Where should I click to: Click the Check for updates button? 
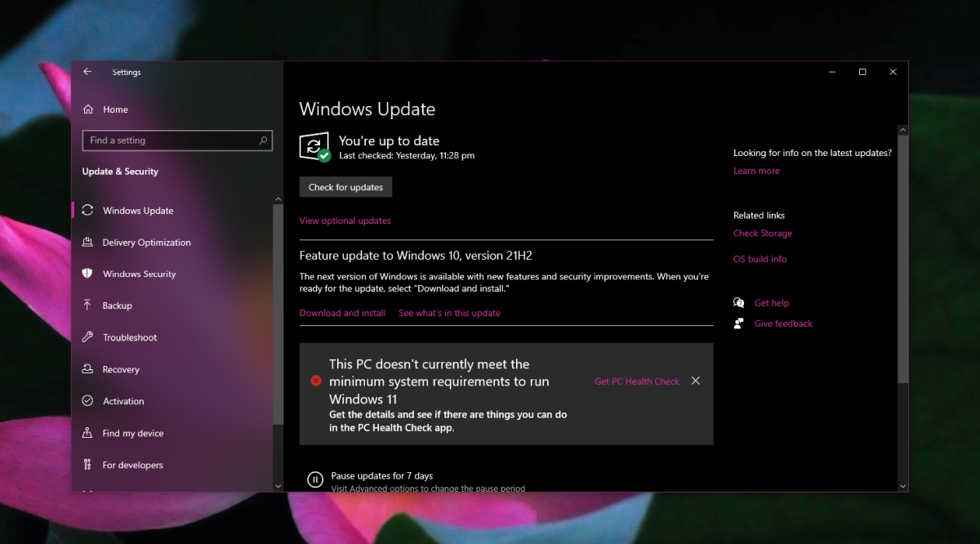(345, 187)
